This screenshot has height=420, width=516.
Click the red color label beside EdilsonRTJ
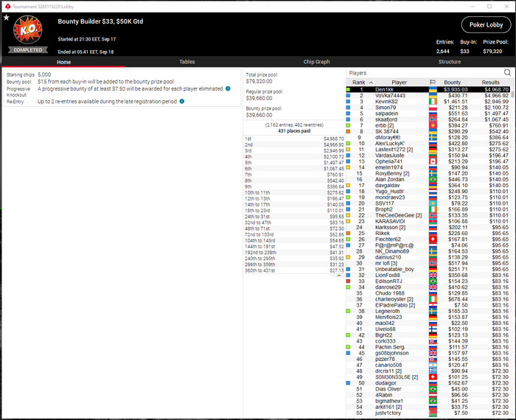point(348,281)
